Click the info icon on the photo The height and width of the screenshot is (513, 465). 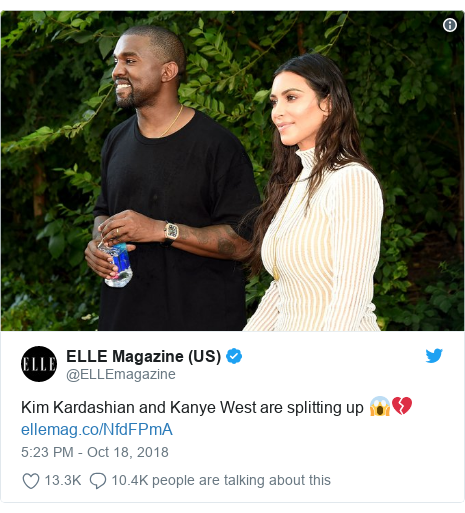(x=450, y=25)
